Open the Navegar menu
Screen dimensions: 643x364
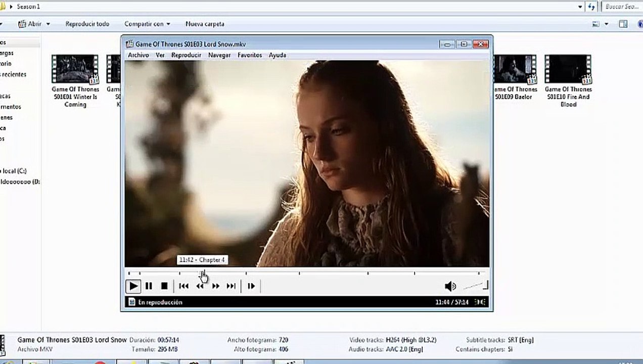219,55
